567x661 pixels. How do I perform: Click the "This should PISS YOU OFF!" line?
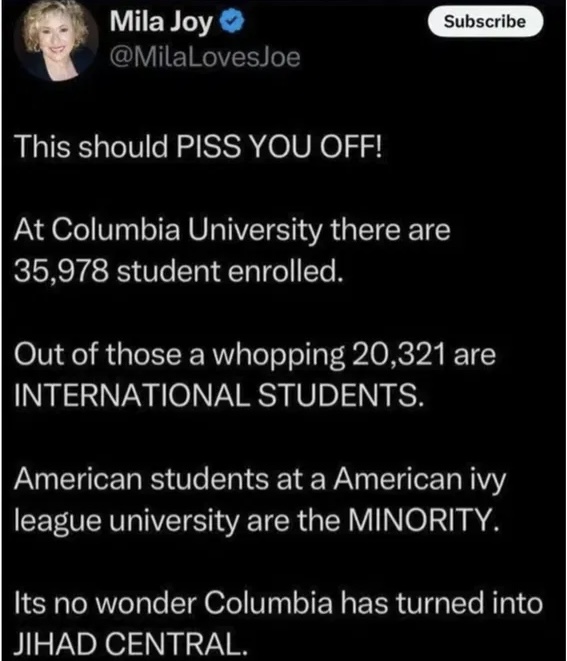tap(198, 147)
